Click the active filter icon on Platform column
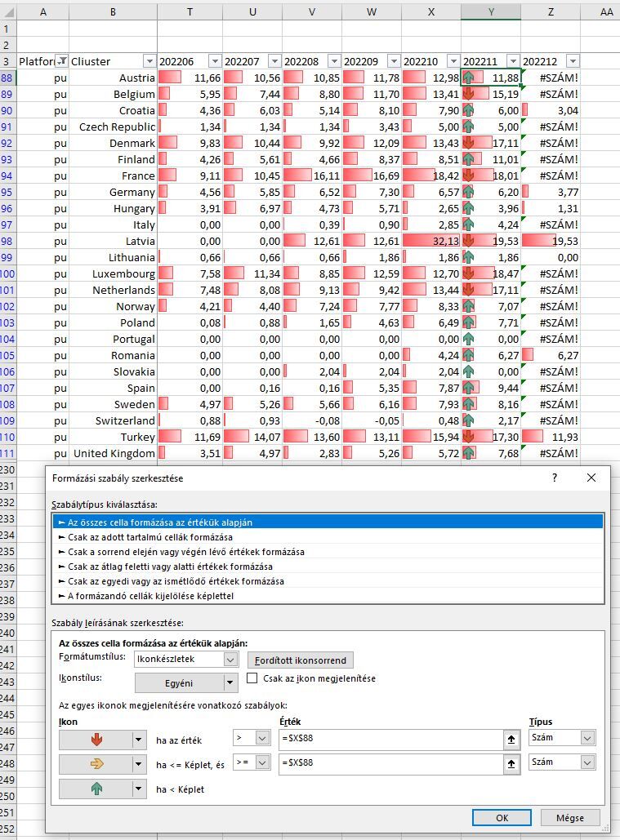The height and width of the screenshot is (840, 620). [x=62, y=61]
